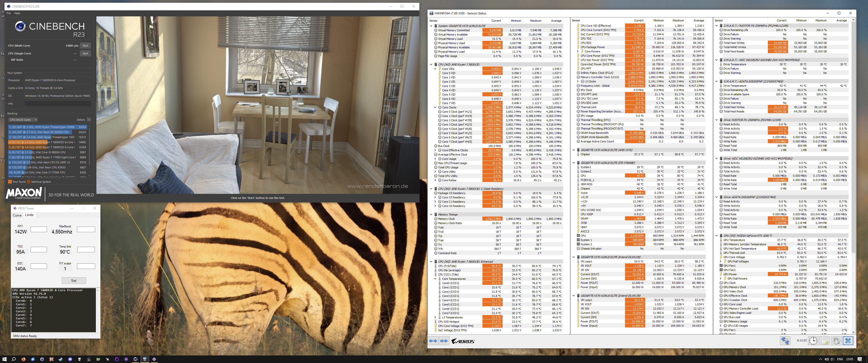Image resolution: width=868 pixels, height=363 pixels.
Task: Switch to Cinebench taskbar icon
Action: tap(135, 359)
